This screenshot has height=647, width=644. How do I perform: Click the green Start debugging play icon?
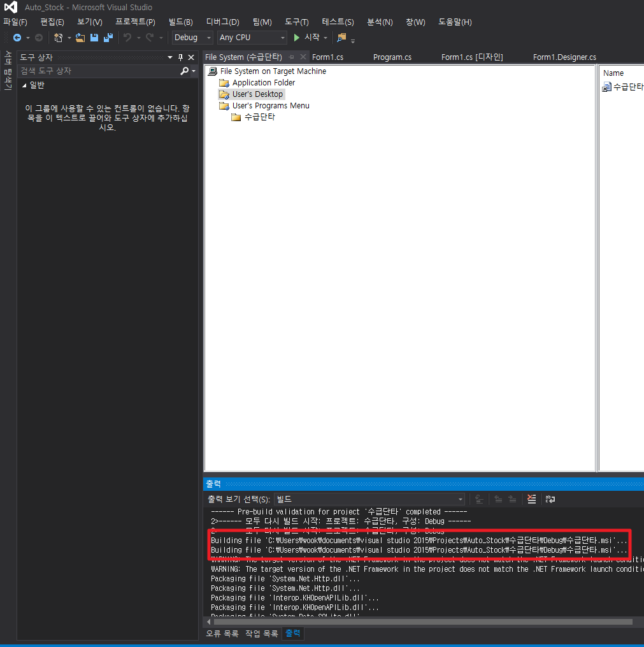(296, 38)
